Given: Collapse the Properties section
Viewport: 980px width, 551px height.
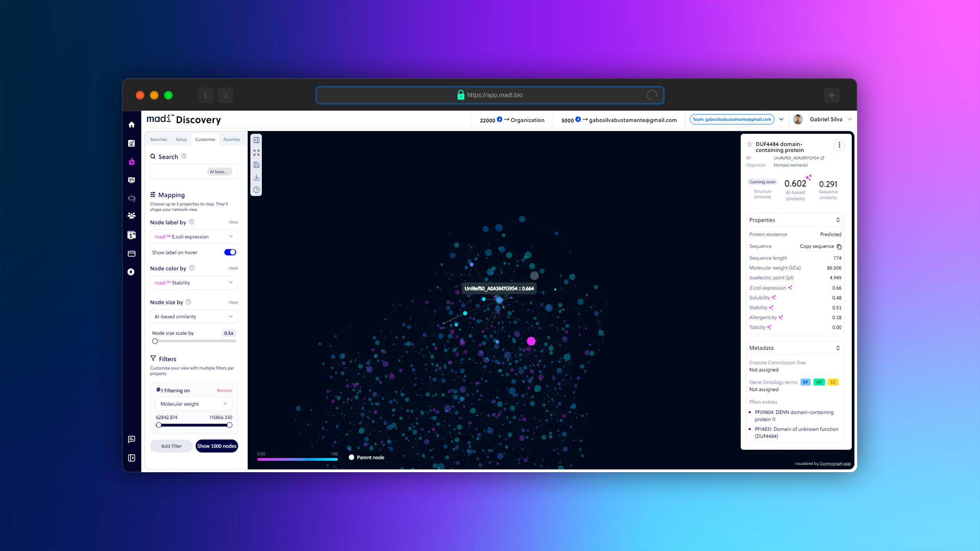Looking at the screenshot, I should [838, 220].
